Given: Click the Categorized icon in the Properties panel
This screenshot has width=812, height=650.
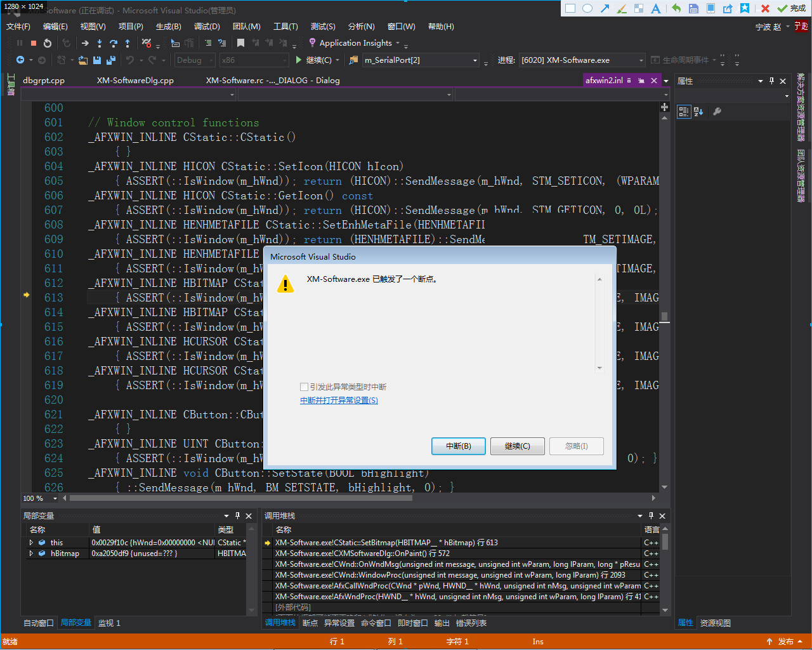Looking at the screenshot, I should [x=684, y=112].
